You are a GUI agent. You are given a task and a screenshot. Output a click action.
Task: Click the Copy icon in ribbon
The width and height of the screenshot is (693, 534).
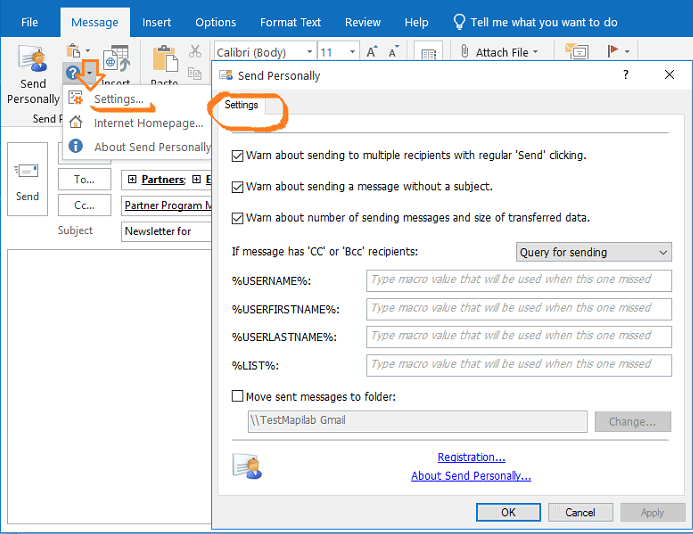click(x=194, y=73)
